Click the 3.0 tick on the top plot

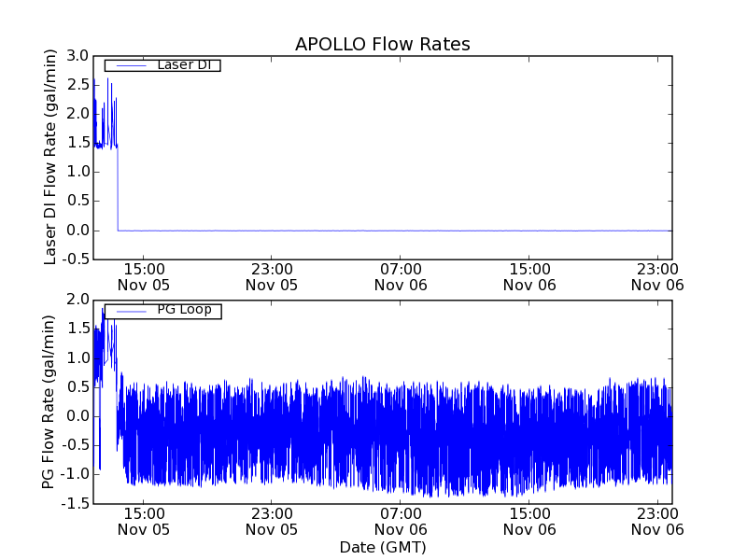click(x=78, y=56)
